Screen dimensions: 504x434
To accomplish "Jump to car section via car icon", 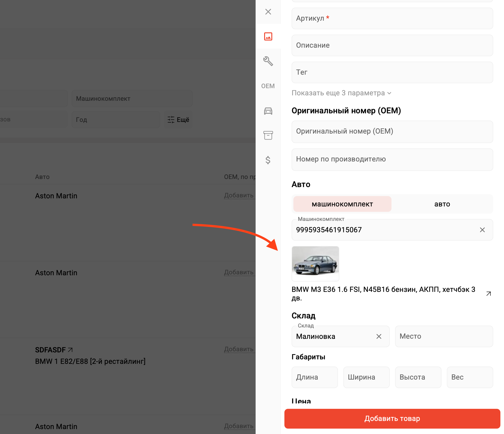I will pyautogui.click(x=268, y=111).
